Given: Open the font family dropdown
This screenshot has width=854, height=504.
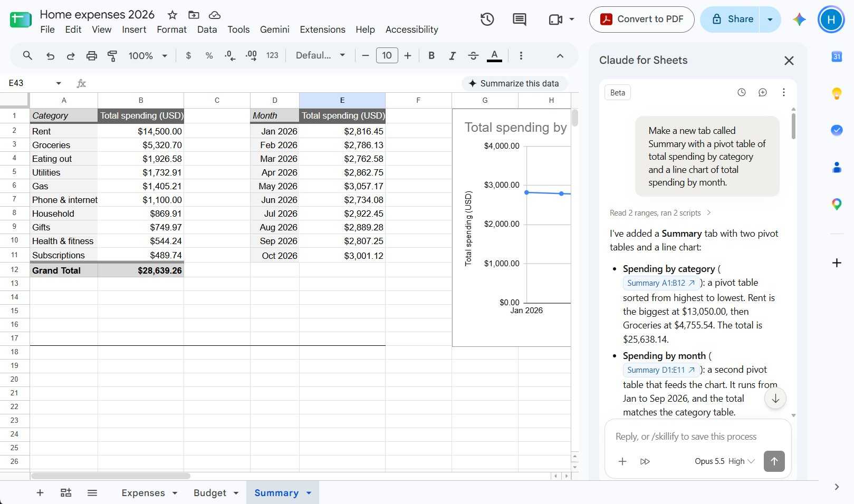Looking at the screenshot, I should 320,55.
